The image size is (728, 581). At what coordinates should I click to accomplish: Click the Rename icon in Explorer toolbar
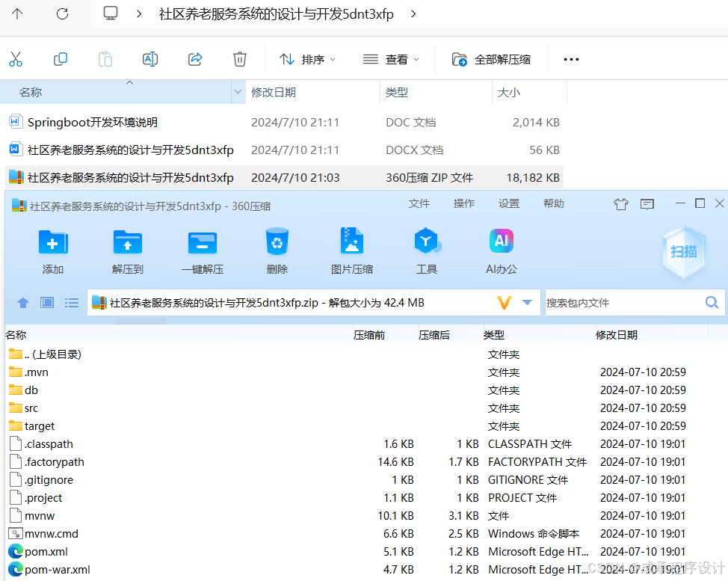pyautogui.click(x=149, y=58)
